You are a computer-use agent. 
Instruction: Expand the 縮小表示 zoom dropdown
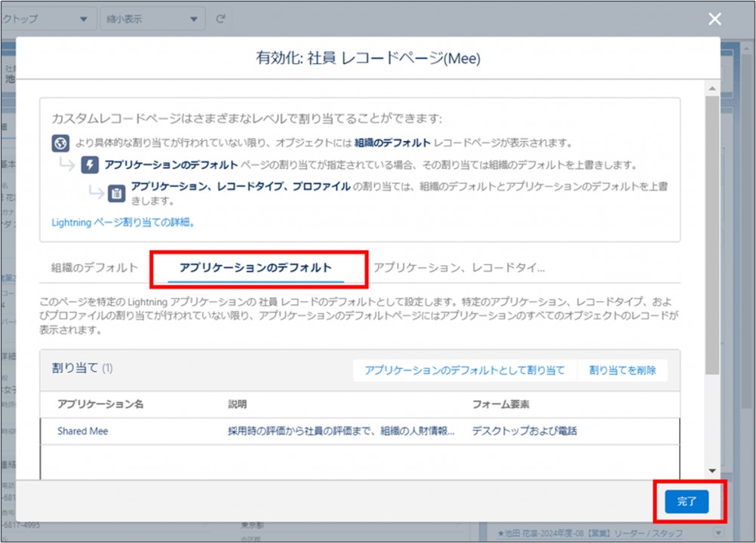(152, 19)
